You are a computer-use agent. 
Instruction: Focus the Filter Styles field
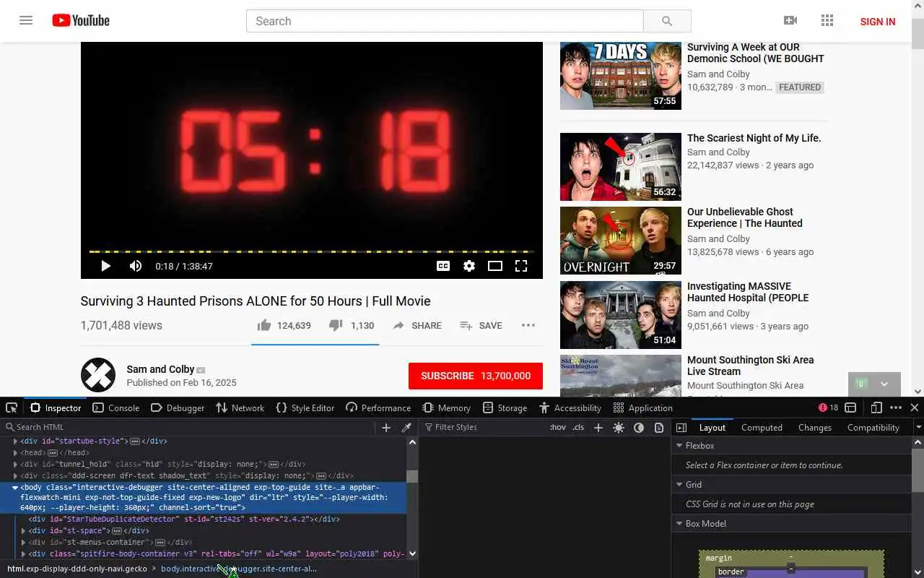(x=484, y=427)
